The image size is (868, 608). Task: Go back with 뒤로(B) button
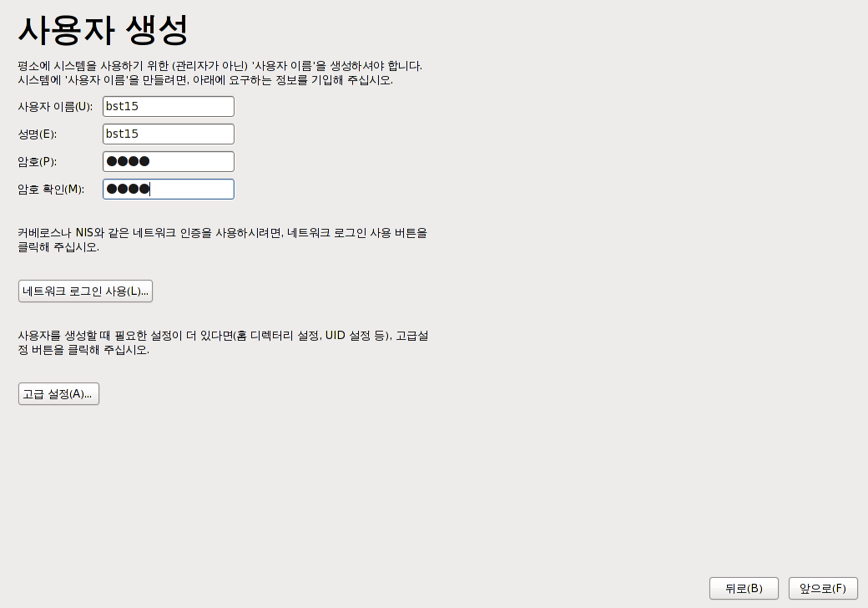pyautogui.click(x=744, y=588)
